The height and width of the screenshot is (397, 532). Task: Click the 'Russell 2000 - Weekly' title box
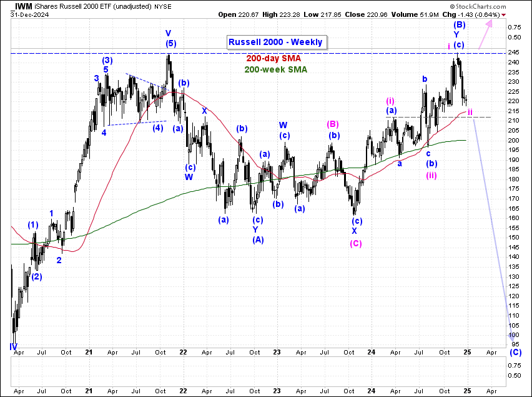(x=277, y=42)
